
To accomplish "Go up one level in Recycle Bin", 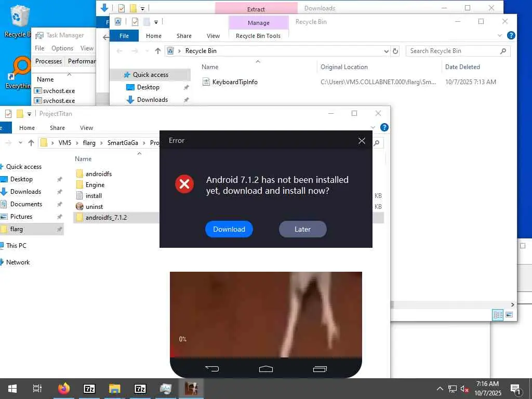I will (158, 51).
